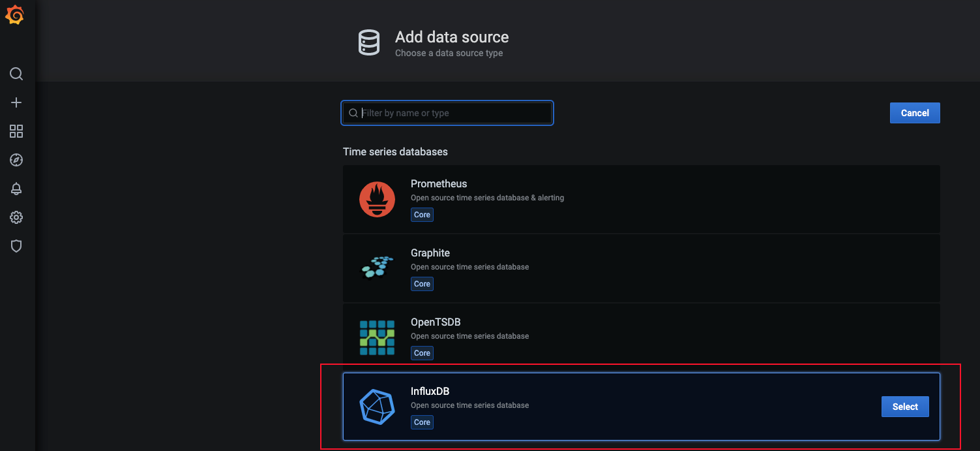Click the Core badge under InfluxDB

(422, 422)
